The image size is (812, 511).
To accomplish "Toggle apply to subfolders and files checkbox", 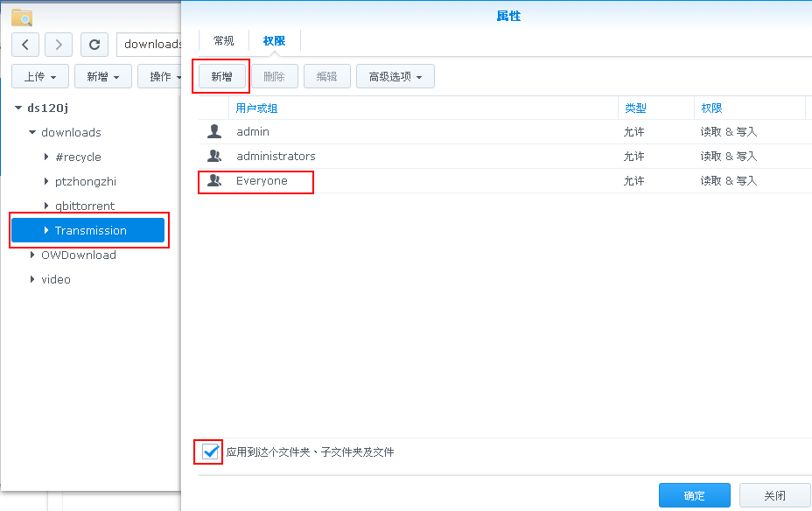I will coord(210,452).
